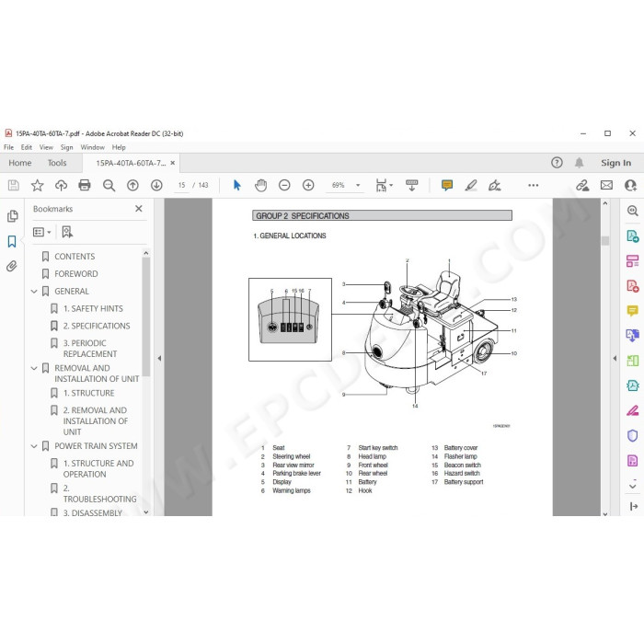Open the Attachments paperclip panel
Image resolution: width=644 pixels, height=644 pixels.
(12, 266)
